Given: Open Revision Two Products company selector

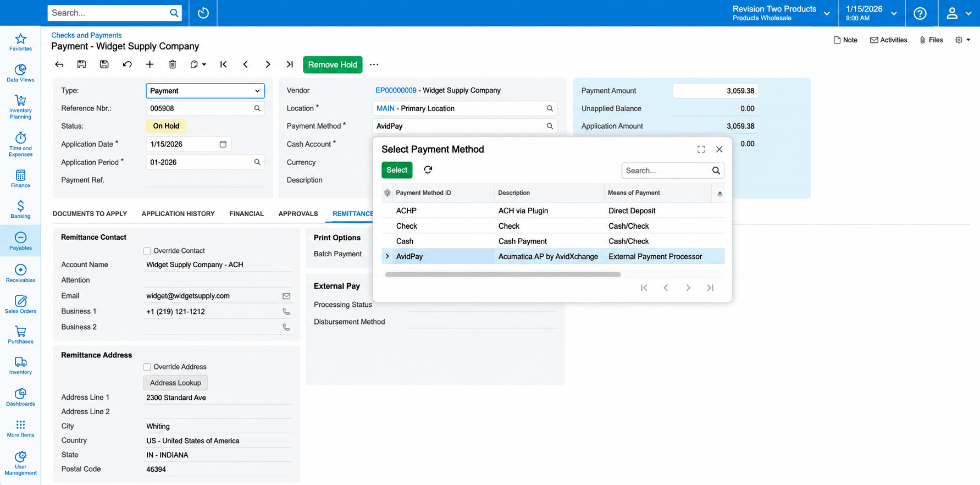Looking at the screenshot, I should [x=781, y=13].
